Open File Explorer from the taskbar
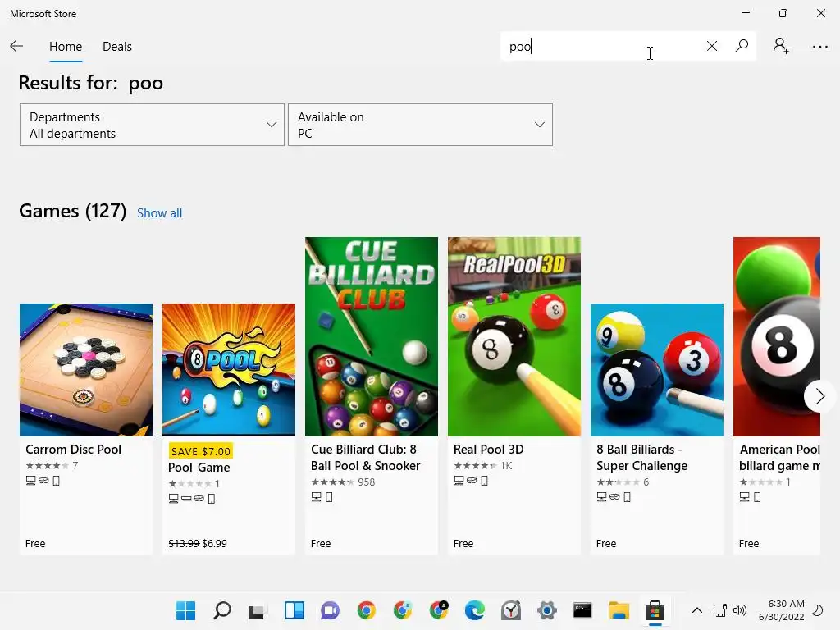The height and width of the screenshot is (630, 840). (619, 610)
